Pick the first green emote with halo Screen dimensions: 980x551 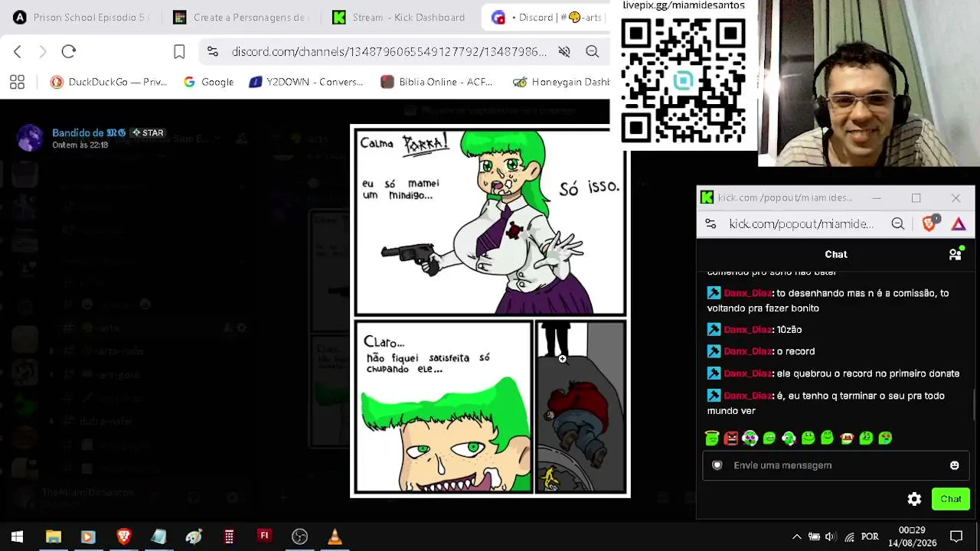[712, 438]
